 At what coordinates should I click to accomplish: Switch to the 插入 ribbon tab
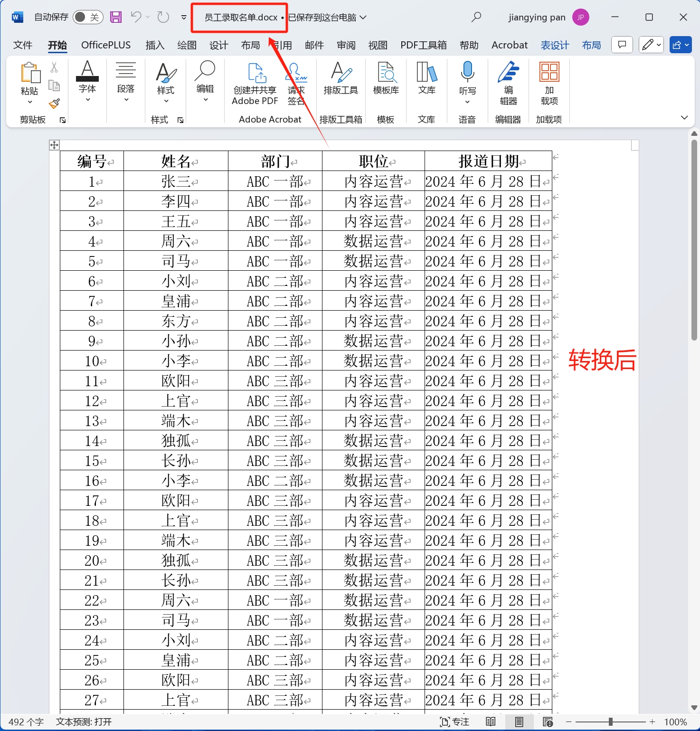coord(155,45)
